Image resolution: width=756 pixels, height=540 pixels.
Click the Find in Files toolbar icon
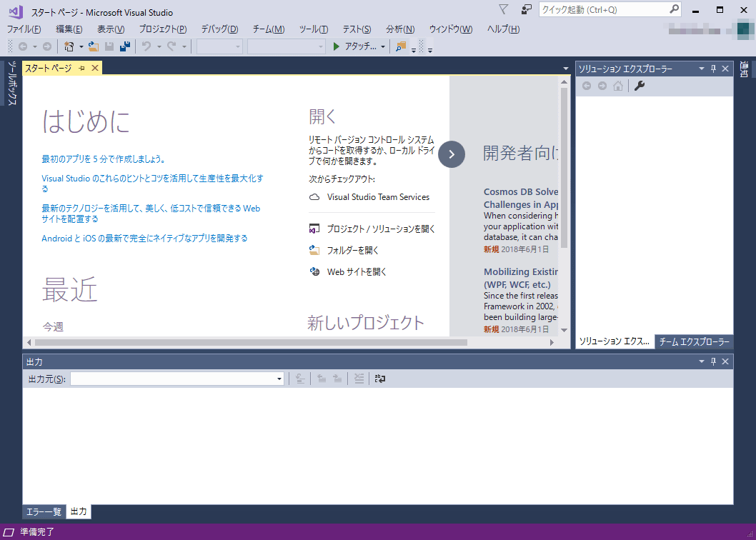pyautogui.click(x=401, y=46)
